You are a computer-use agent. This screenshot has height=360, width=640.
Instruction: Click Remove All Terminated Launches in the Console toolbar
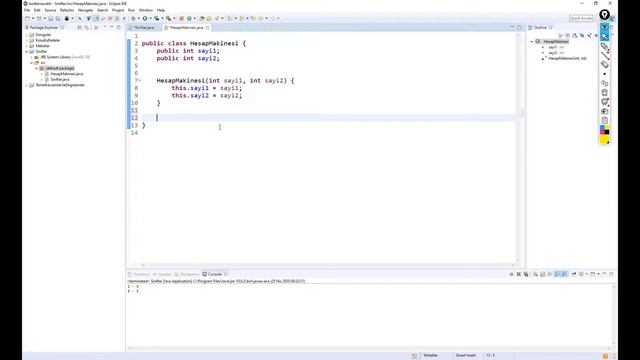tap(526, 274)
